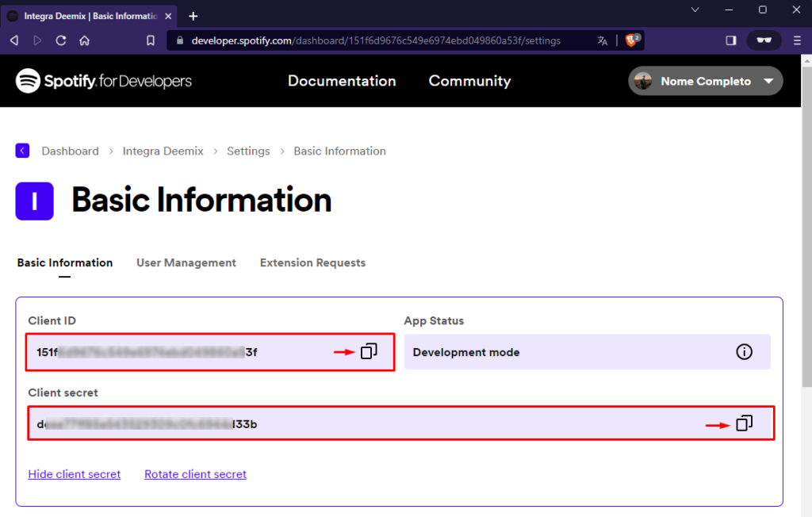812x517 pixels.
Task: Copy the Client secret value
Action: pyautogui.click(x=744, y=423)
